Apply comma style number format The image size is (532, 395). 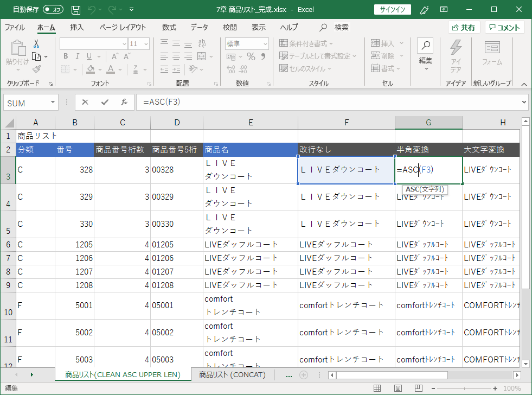click(262, 56)
